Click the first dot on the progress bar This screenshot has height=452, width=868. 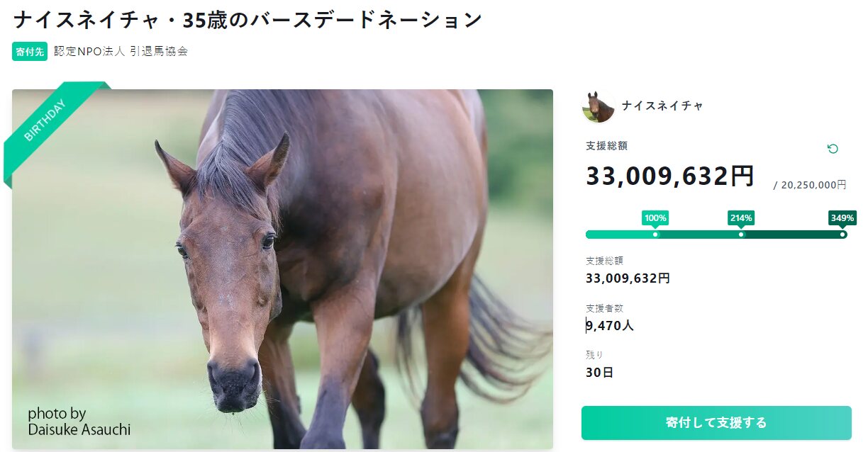tap(655, 235)
